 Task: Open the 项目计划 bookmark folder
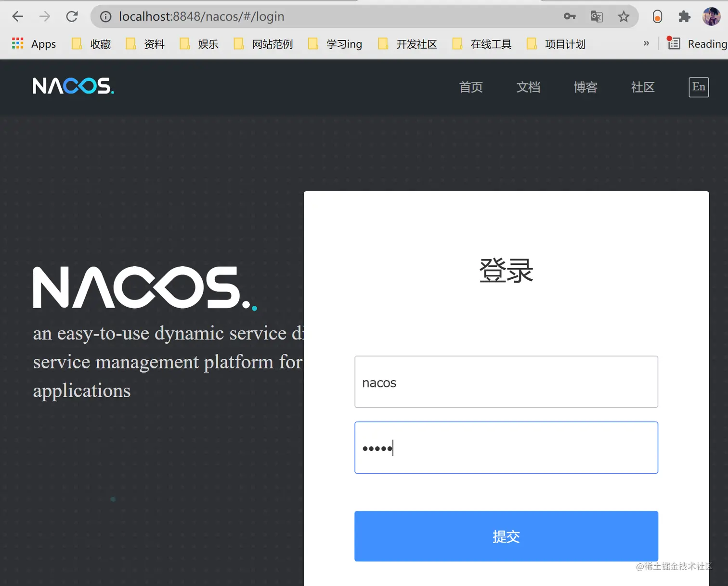click(556, 44)
